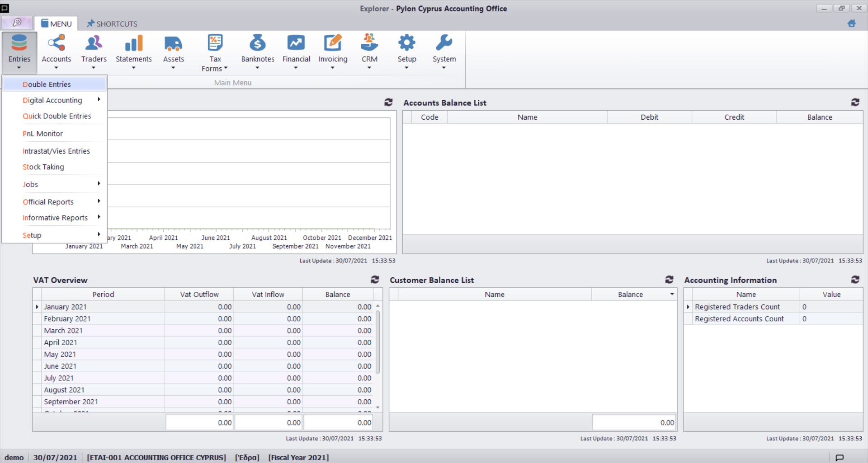Image resolution: width=868 pixels, height=463 pixels.
Task: Refresh the VAT Overview panel
Action: click(375, 280)
